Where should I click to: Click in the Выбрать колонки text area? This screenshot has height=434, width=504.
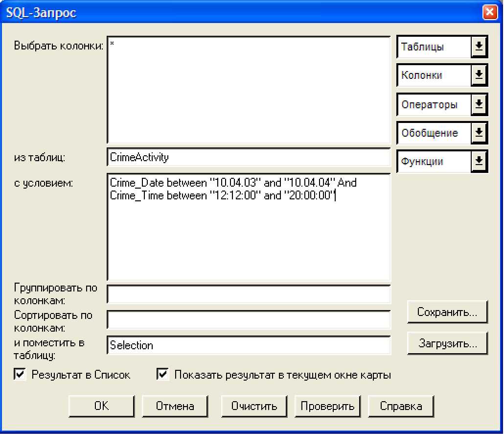[248, 90]
